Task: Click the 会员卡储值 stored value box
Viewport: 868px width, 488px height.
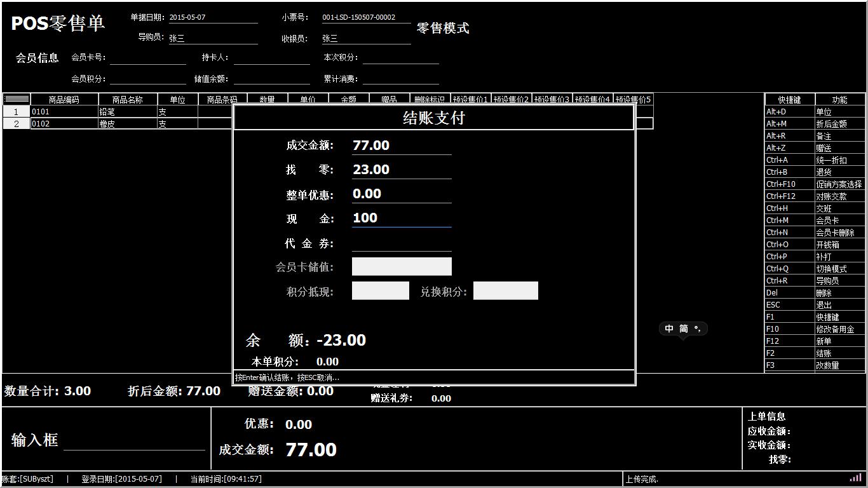Action: click(x=402, y=267)
